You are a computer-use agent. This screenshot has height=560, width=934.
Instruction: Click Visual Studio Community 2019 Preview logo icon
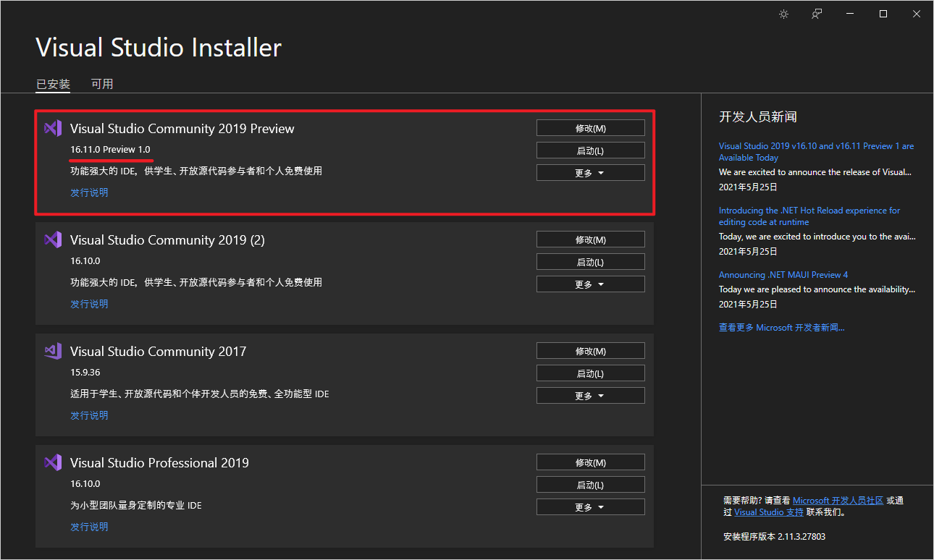(52, 128)
